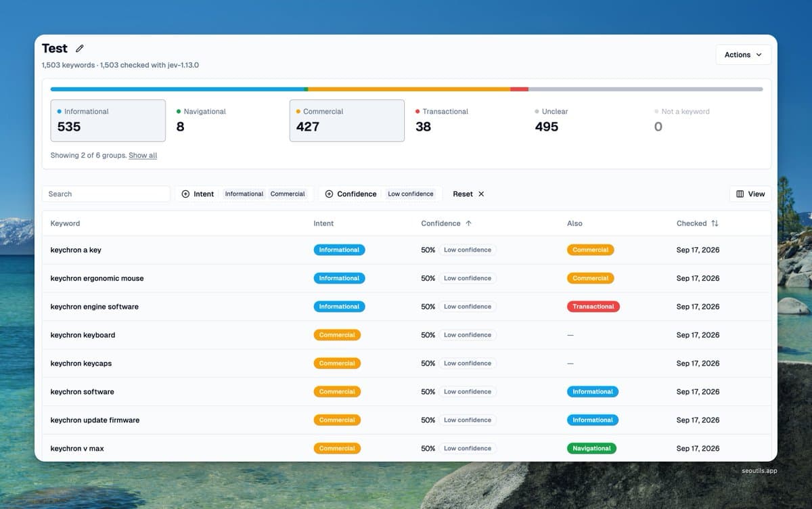This screenshot has width=812, height=509.
Task: Click the Intent column header
Action: point(323,223)
